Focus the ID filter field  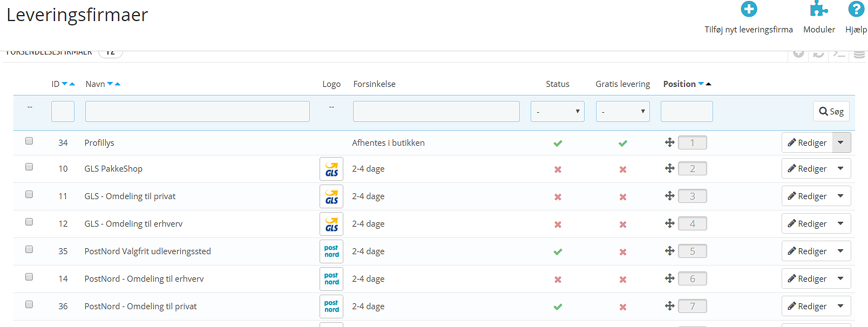63,112
